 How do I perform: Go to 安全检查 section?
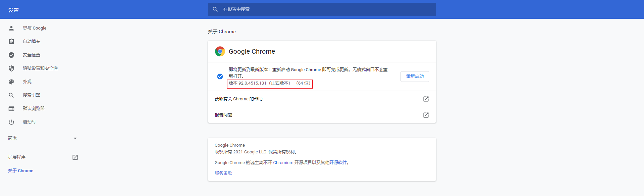click(32, 55)
